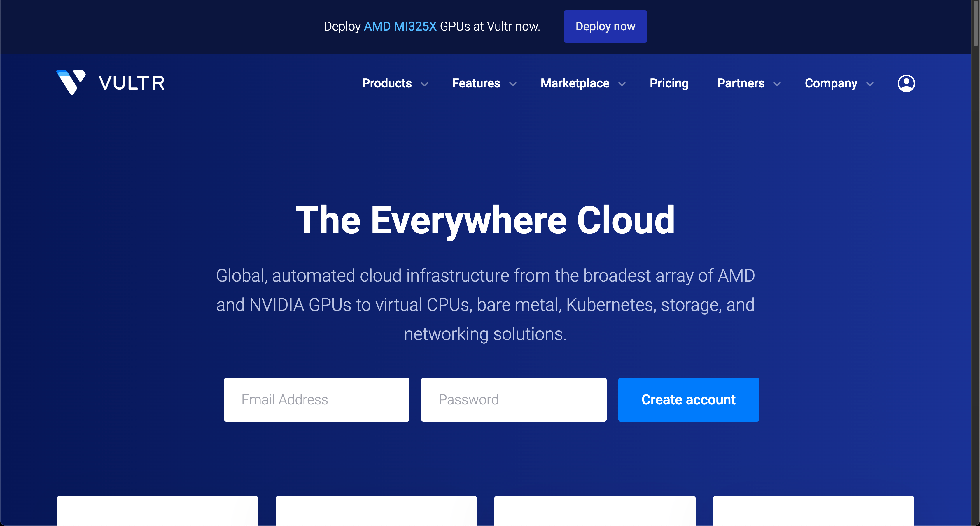Go to the Pricing page
Viewport: 980px width, 526px height.
click(669, 83)
